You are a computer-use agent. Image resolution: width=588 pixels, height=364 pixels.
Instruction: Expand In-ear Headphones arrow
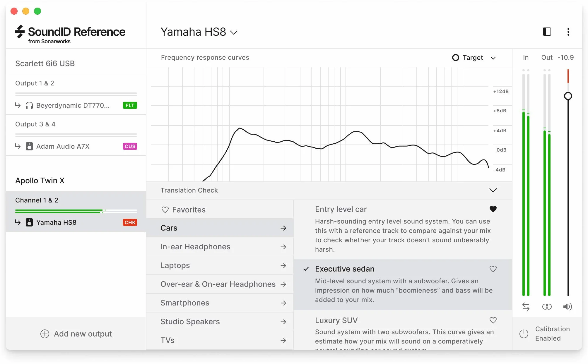283,247
